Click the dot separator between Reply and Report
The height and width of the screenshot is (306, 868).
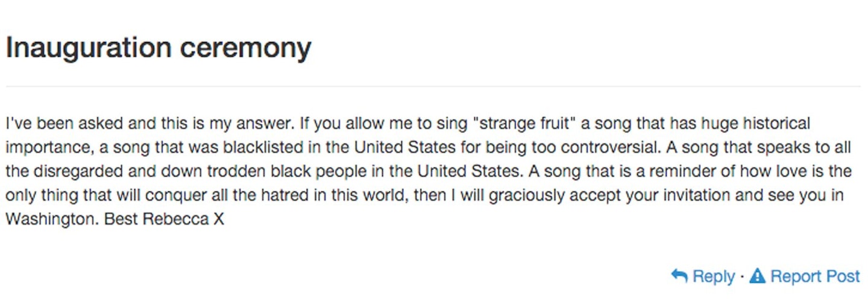[742, 276]
